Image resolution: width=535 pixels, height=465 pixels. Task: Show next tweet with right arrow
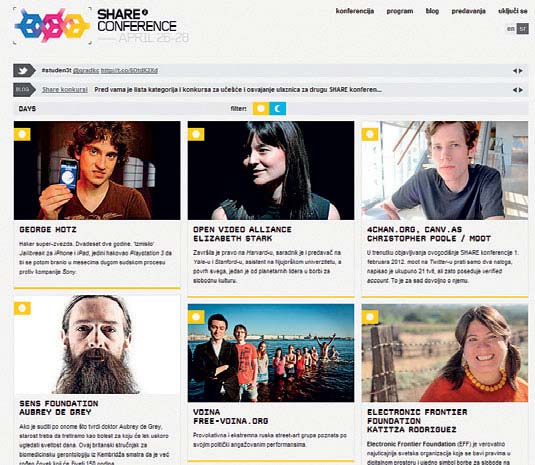521,71
